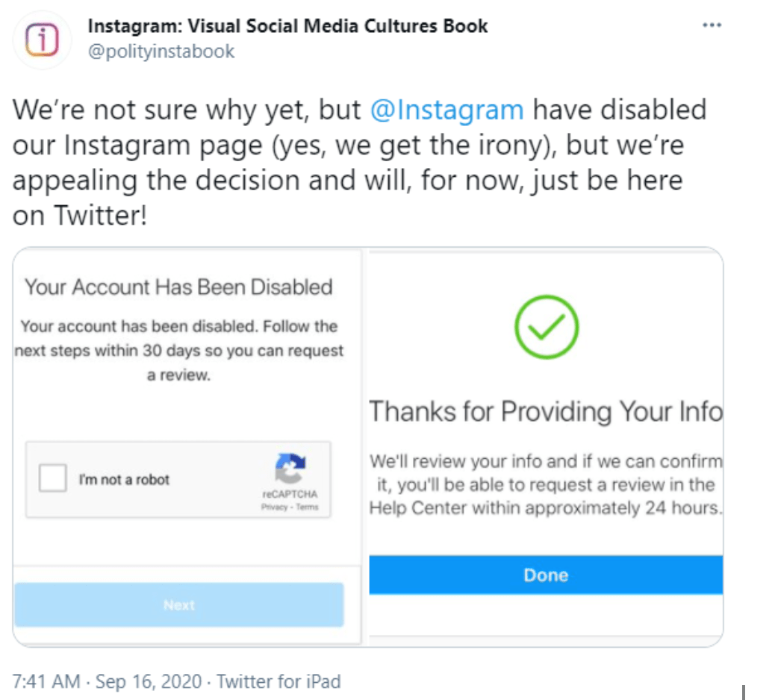
Task: Click the Twitter for iPad source label
Action: pos(278,681)
